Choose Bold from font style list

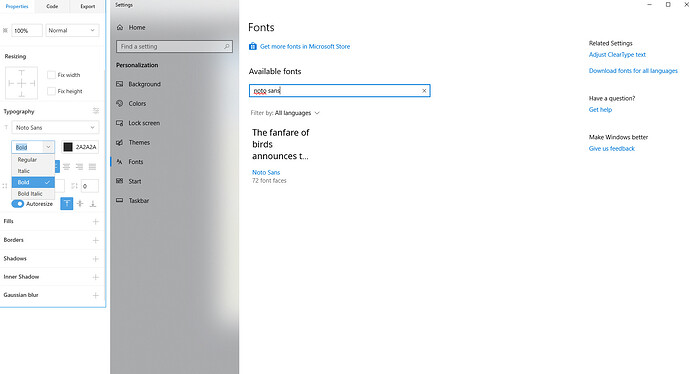[33, 182]
